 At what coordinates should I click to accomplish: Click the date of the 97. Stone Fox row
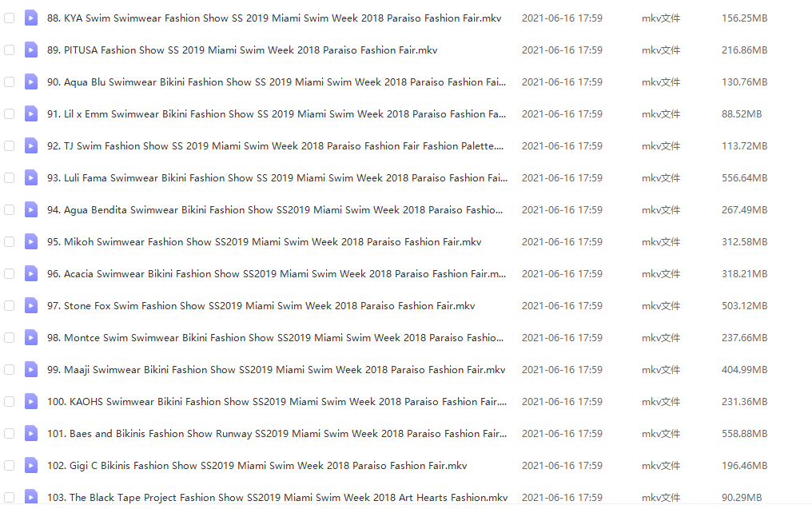coord(562,305)
